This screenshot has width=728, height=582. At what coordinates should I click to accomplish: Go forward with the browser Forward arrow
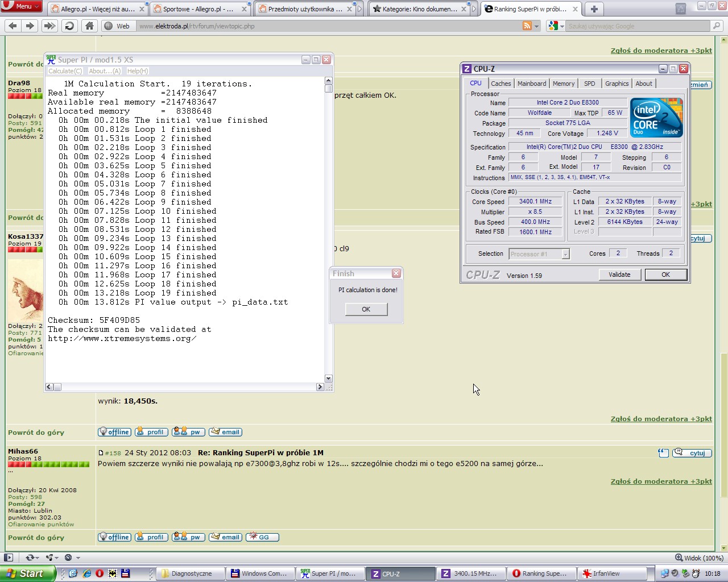coord(30,26)
